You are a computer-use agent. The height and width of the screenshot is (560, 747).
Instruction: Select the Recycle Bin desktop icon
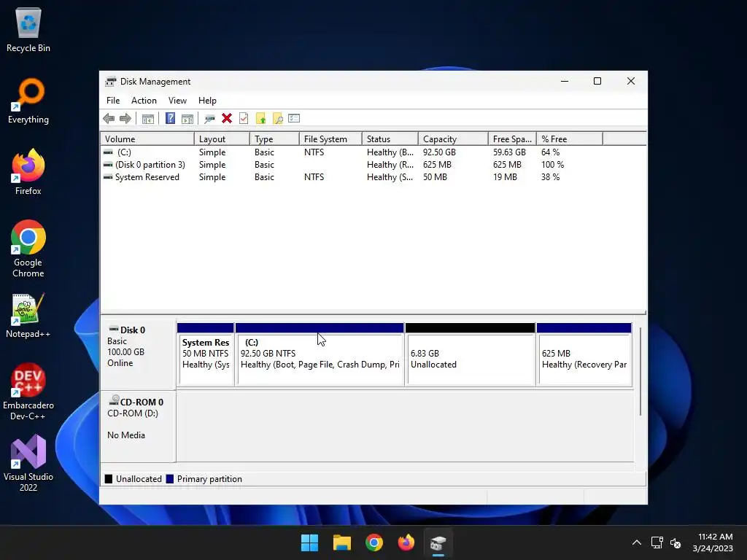[x=28, y=29]
